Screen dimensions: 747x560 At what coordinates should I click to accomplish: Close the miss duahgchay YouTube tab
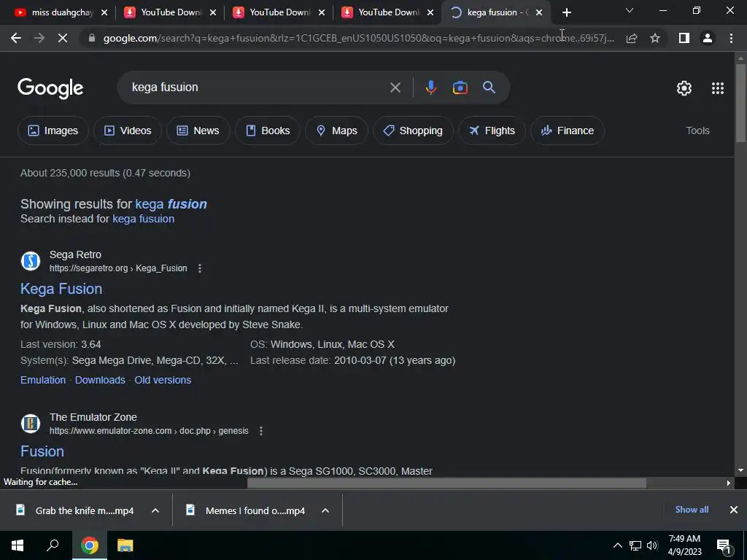pyautogui.click(x=104, y=13)
